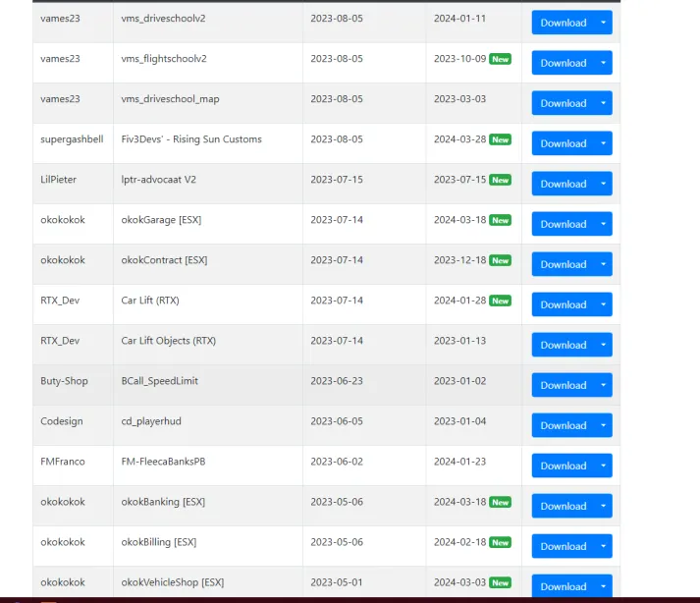Image resolution: width=700 pixels, height=603 pixels.
Task: Download vms_driveschool_map
Action: coord(563,103)
